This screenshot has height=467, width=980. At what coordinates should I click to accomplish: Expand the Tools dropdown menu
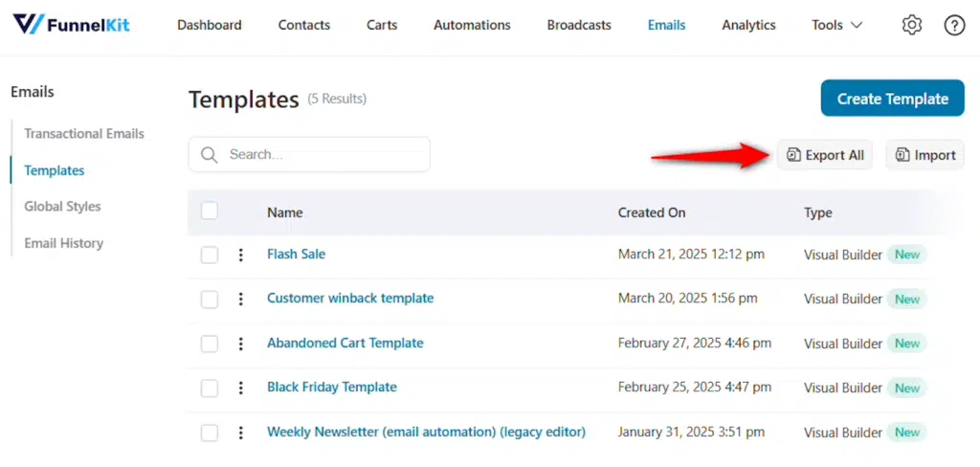[836, 26]
